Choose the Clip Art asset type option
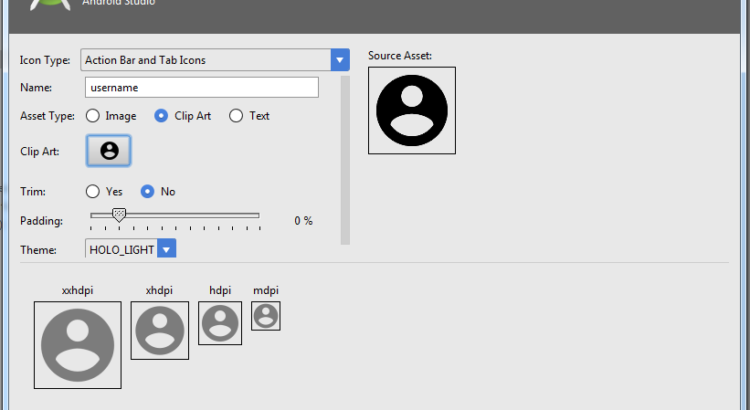The height and width of the screenshot is (410, 750). [161, 116]
